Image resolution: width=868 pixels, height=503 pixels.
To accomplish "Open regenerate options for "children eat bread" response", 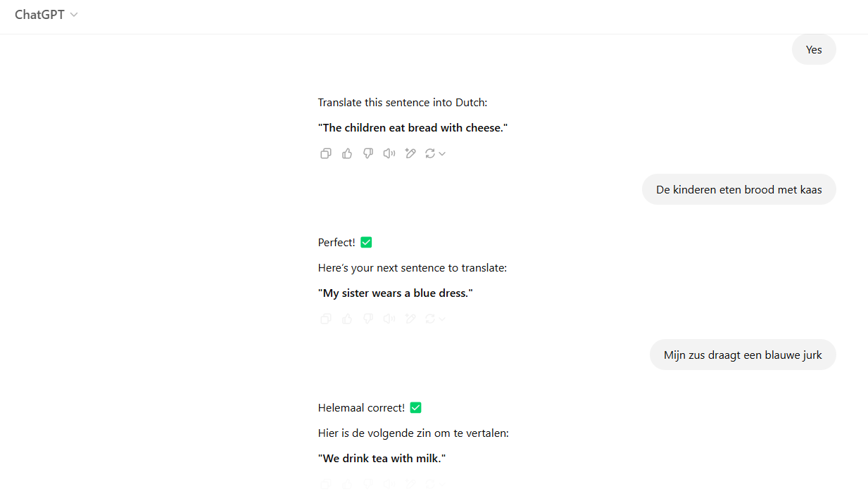I will (x=435, y=153).
